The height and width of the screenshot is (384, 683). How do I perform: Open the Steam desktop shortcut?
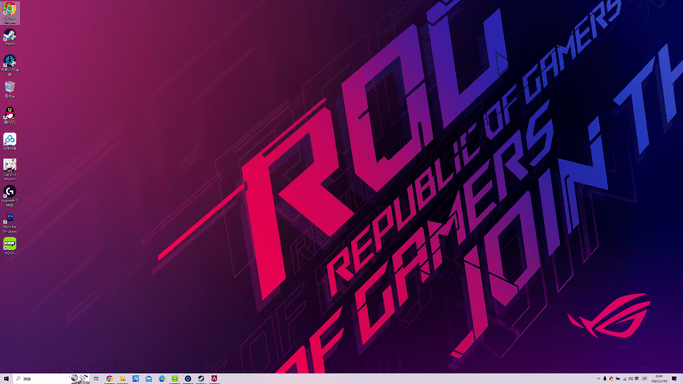[10, 37]
